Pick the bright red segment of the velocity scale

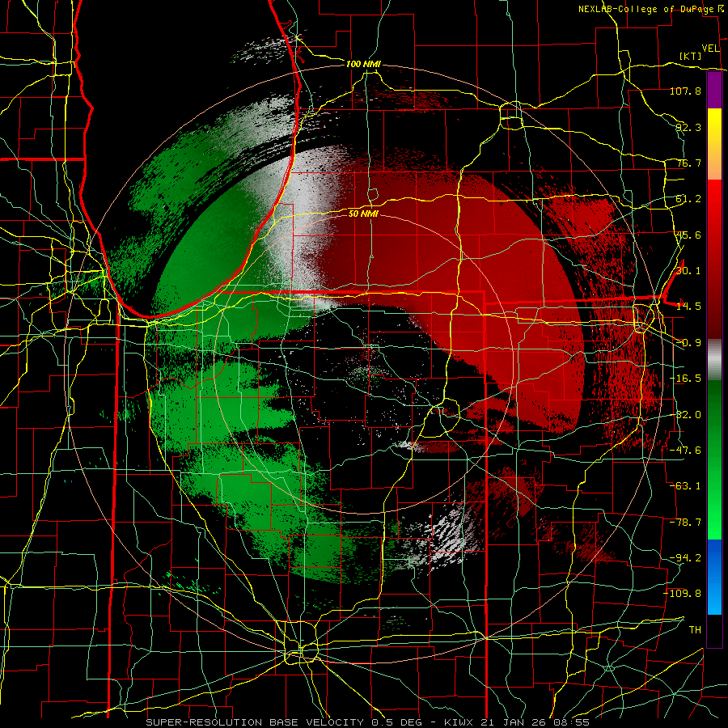714,260
